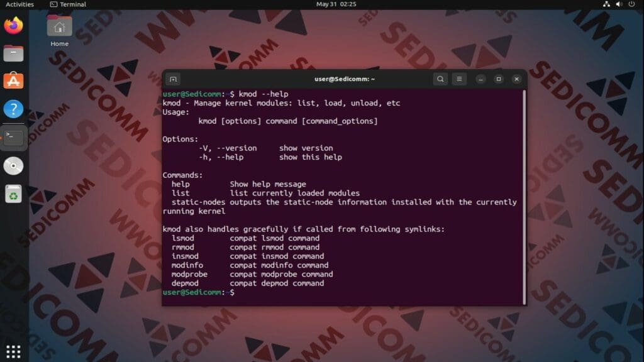Search the terminal output with the magnifier

point(440,79)
